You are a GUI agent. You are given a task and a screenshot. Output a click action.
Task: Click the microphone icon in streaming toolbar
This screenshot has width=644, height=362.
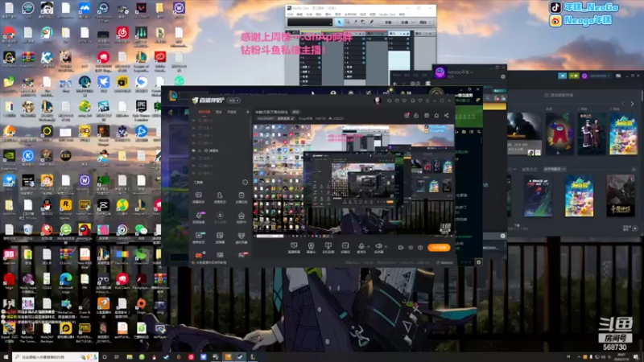pyautogui.click(x=361, y=246)
